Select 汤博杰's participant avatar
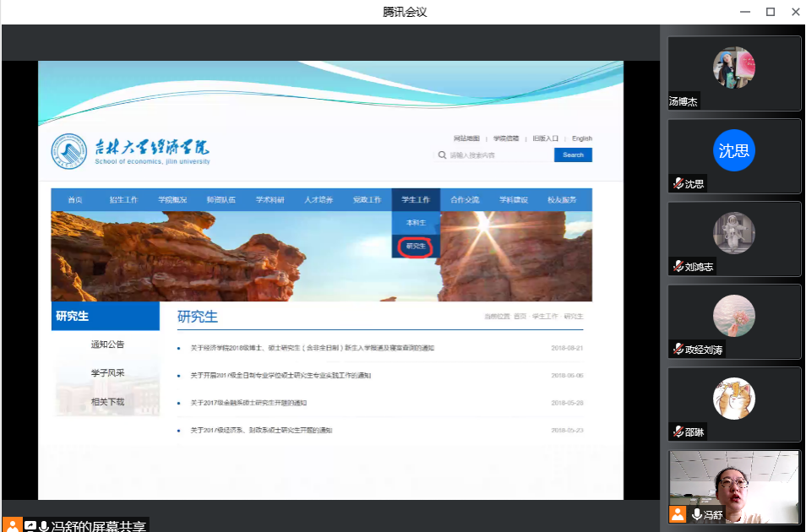806x532 pixels. (733, 68)
